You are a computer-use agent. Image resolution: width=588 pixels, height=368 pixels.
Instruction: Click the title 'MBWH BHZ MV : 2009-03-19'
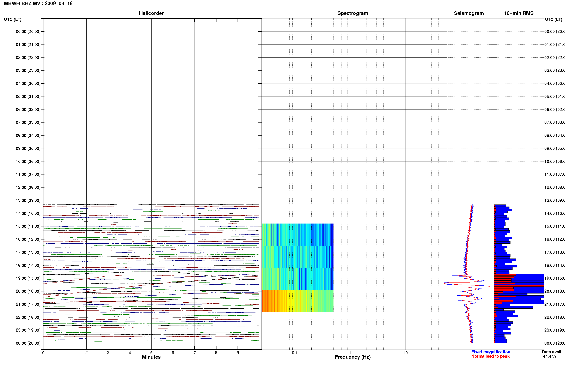(38, 3)
